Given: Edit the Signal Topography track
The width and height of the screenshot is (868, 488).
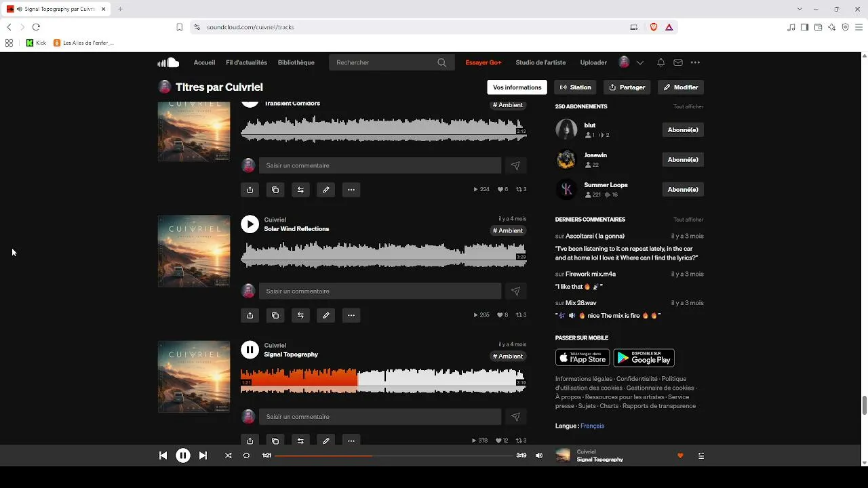Looking at the screenshot, I should [x=326, y=440].
